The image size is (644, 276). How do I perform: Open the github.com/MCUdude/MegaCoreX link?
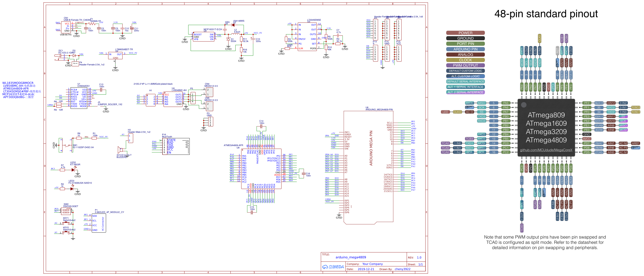(x=547, y=150)
